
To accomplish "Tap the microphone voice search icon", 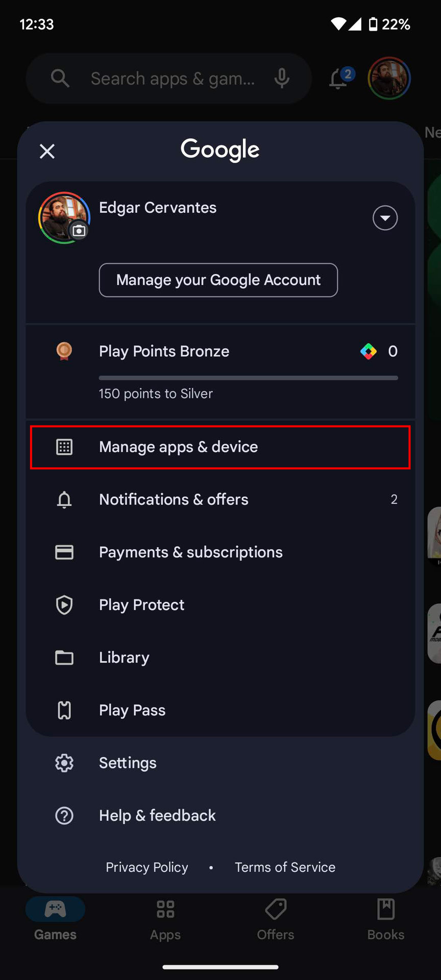I will [x=282, y=79].
